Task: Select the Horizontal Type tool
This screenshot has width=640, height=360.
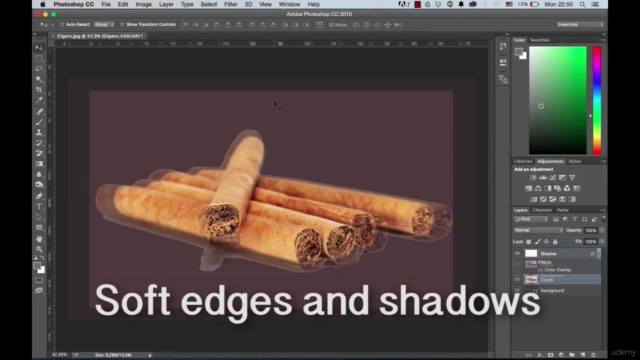Action: coord(39,207)
